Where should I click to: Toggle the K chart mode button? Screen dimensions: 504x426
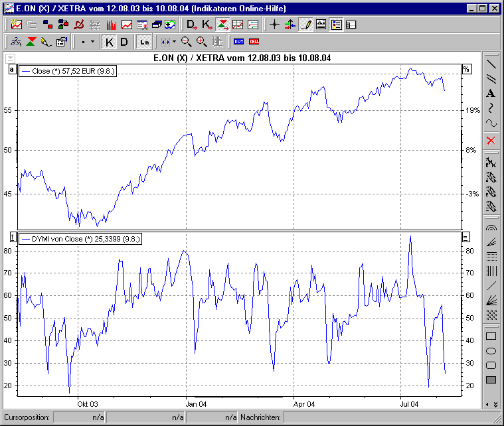click(x=110, y=42)
